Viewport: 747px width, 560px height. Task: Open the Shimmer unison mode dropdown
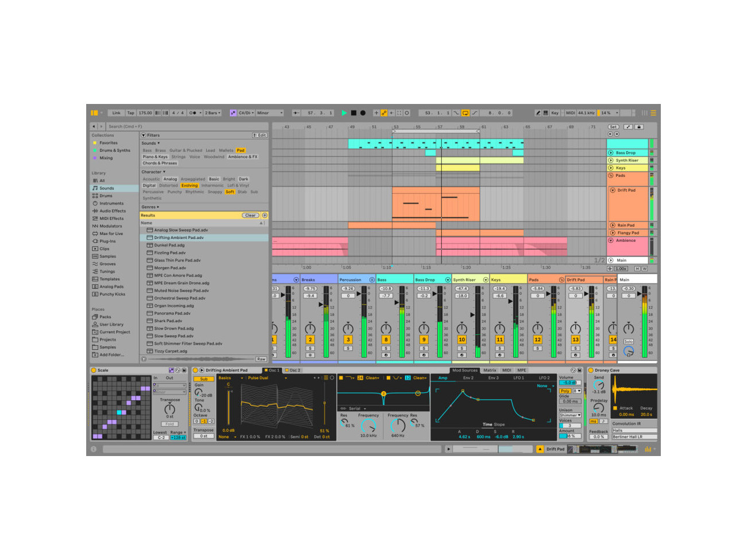click(x=570, y=415)
